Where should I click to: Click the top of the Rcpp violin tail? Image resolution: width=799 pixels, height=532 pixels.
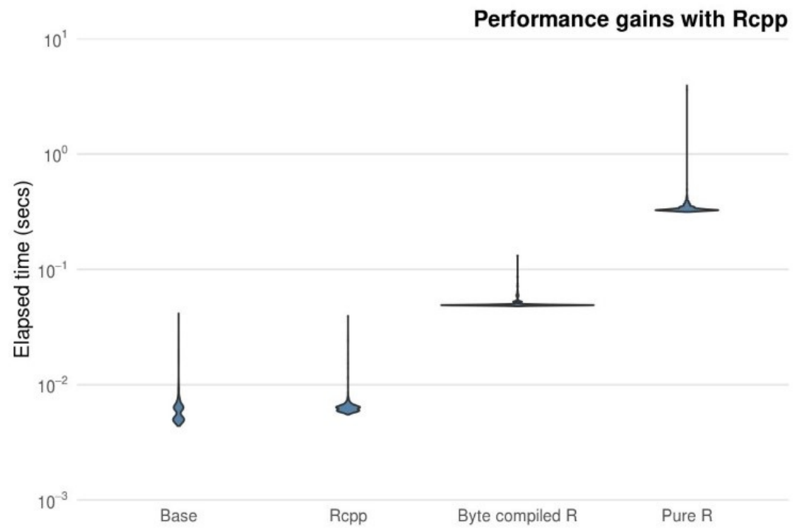point(348,317)
